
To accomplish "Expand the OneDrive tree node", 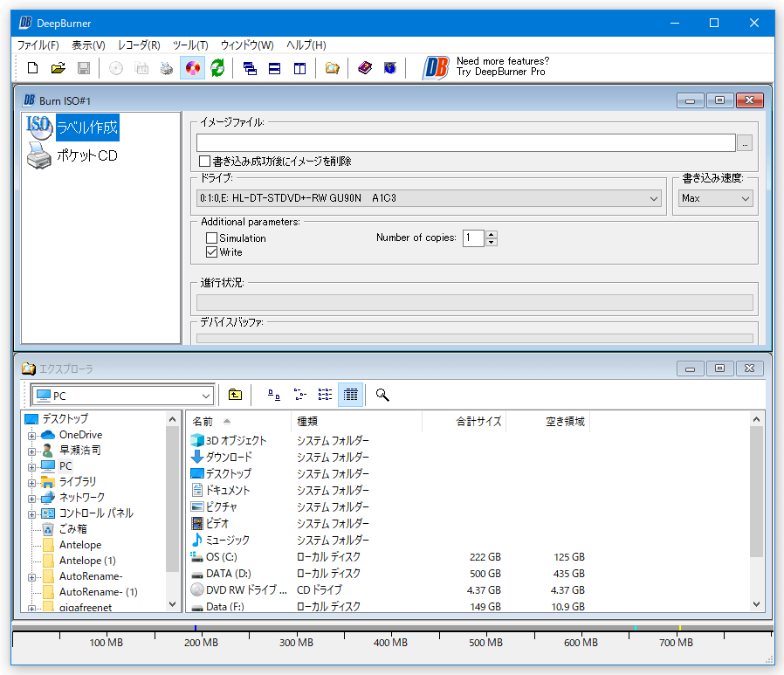I will [x=31, y=436].
